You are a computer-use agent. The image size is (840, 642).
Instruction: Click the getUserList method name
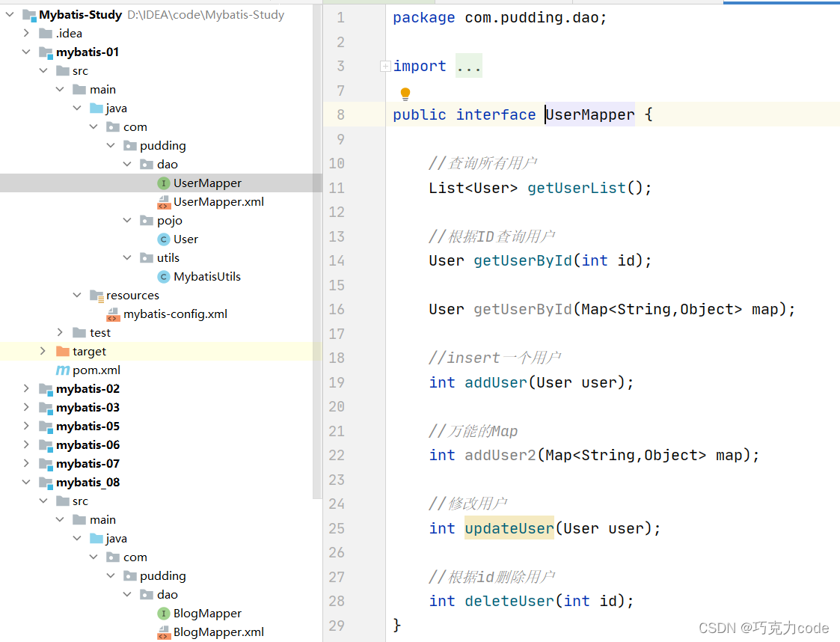click(577, 188)
